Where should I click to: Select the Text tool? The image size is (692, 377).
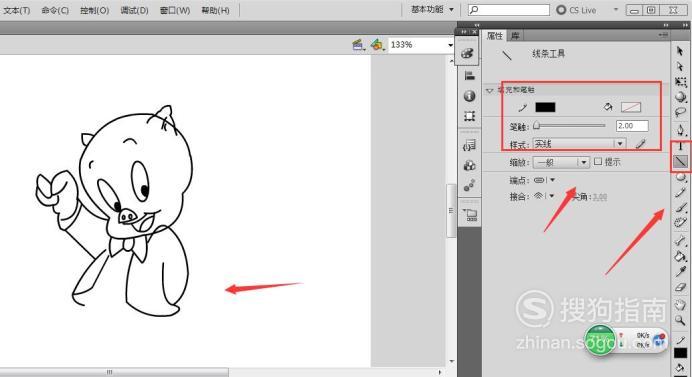pyautogui.click(x=680, y=147)
